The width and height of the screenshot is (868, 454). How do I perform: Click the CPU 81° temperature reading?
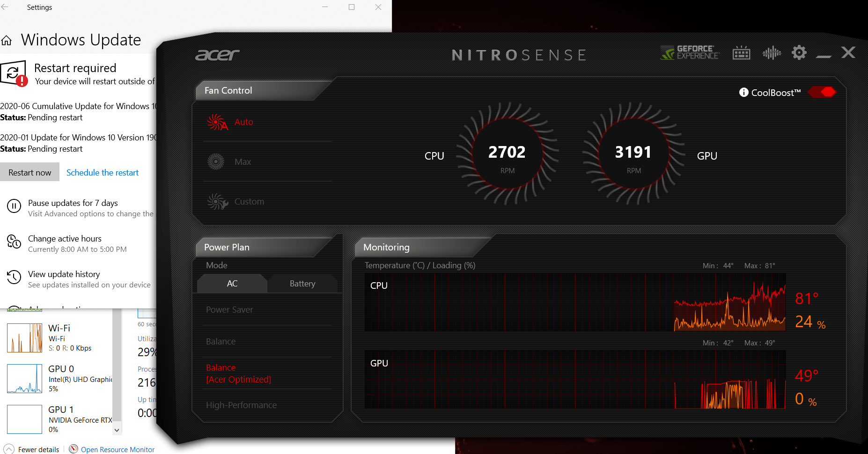coord(807,299)
